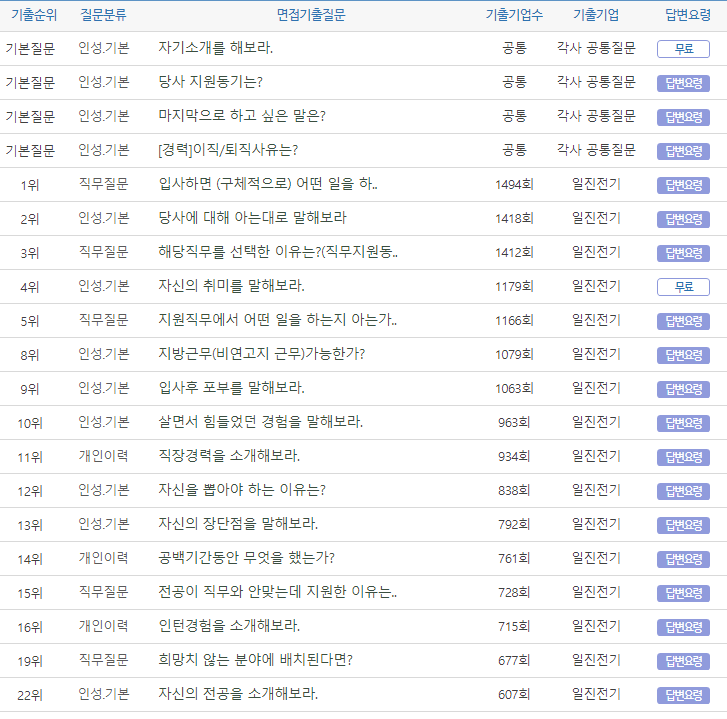Click the 기출기업수 column header
Image resolution: width=727 pixels, height=719 pixels.
(514, 15)
